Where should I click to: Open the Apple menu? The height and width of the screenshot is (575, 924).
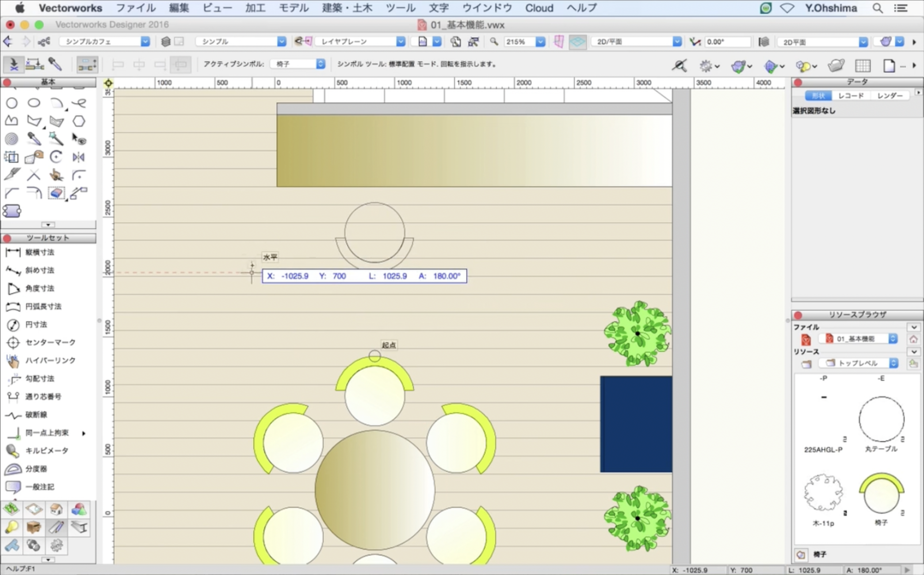point(19,8)
